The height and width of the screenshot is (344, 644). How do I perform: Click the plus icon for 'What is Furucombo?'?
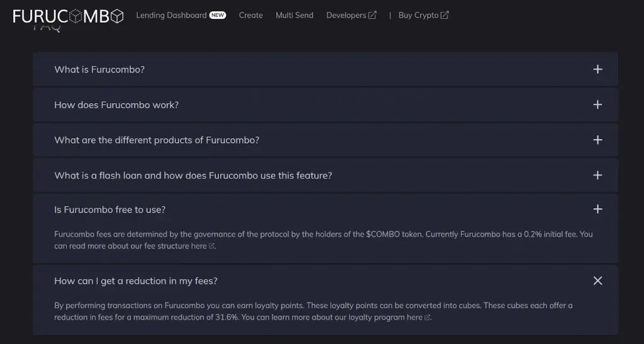597,69
